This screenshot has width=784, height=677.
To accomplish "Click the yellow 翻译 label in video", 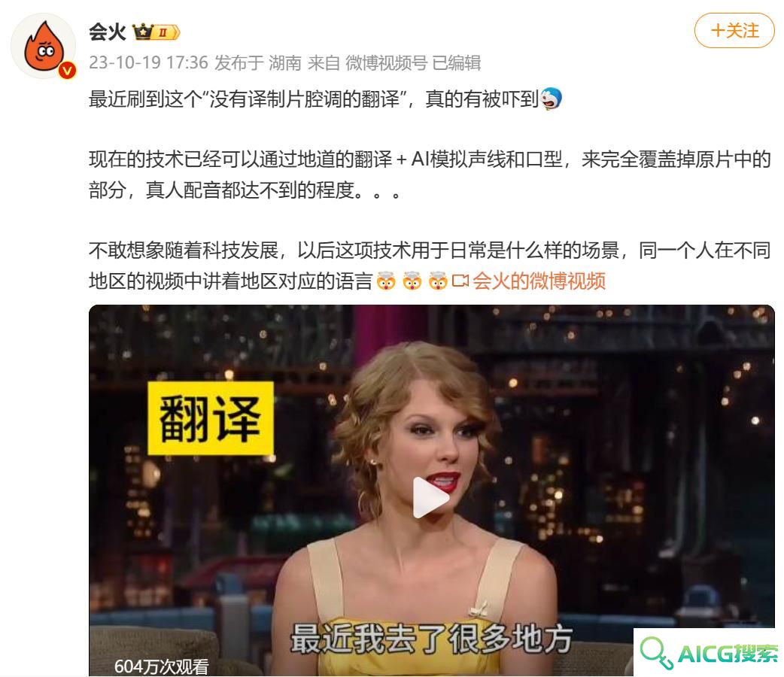I will (211, 418).
